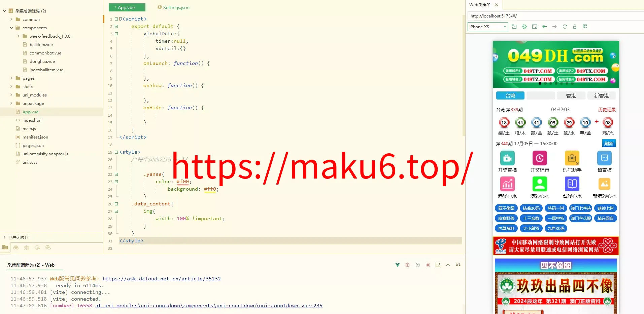Image resolution: width=644 pixels, height=314 pixels.
Task: Select the 台湾 tab in phone preview
Action: point(510,96)
